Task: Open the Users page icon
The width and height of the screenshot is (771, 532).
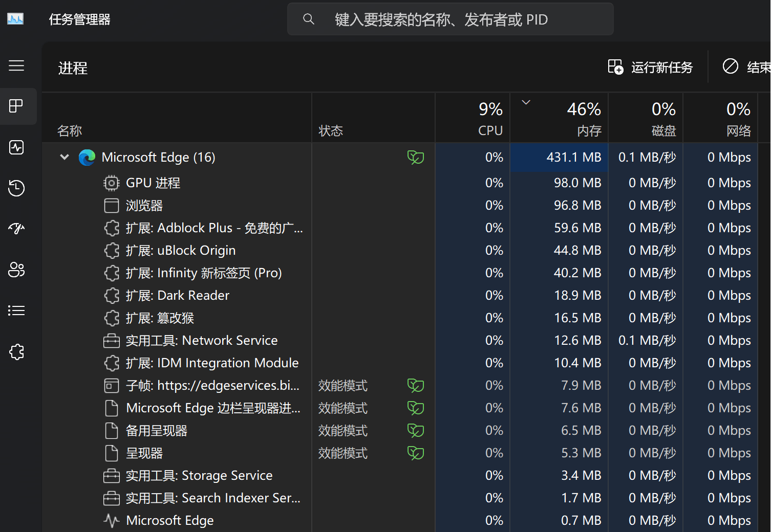Action: 16,270
